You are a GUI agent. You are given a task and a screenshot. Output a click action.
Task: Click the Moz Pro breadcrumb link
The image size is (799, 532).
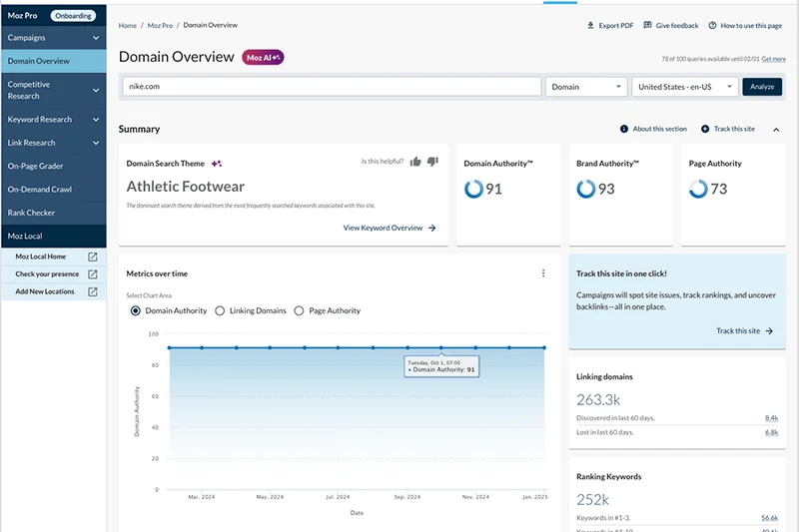(x=160, y=26)
